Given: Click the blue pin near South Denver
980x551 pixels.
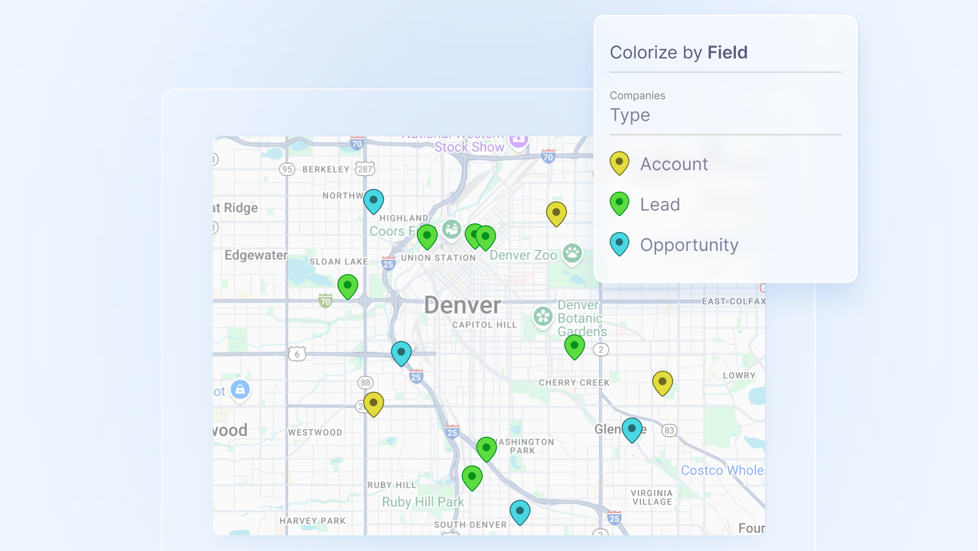Looking at the screenshot, I should point(520,511).
